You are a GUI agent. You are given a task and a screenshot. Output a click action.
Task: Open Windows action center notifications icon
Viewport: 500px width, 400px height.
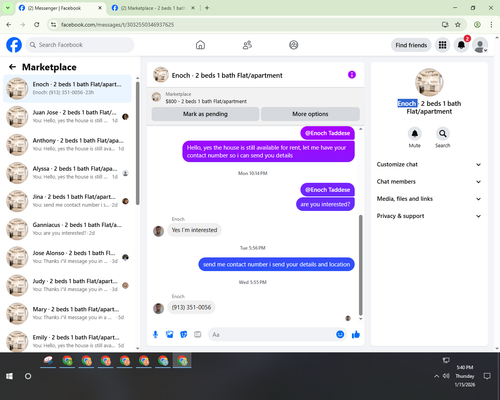487,376
